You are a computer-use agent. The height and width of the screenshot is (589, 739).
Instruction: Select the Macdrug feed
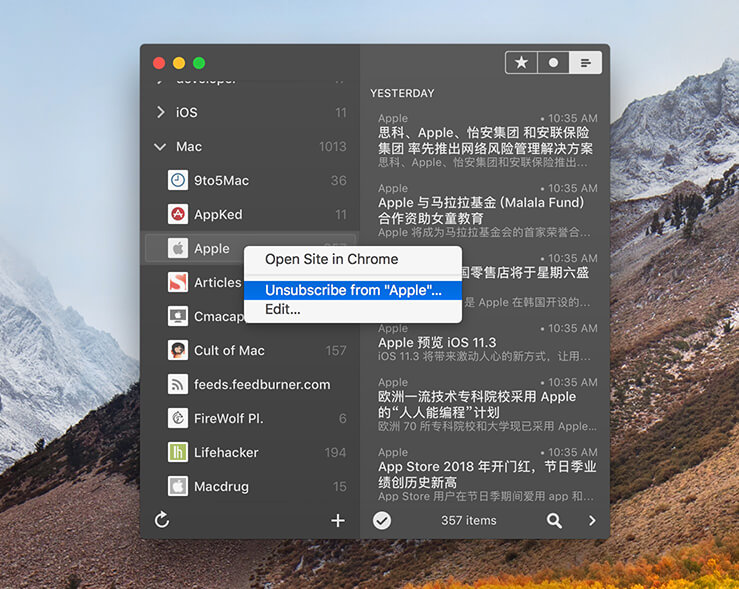(250, 486)
